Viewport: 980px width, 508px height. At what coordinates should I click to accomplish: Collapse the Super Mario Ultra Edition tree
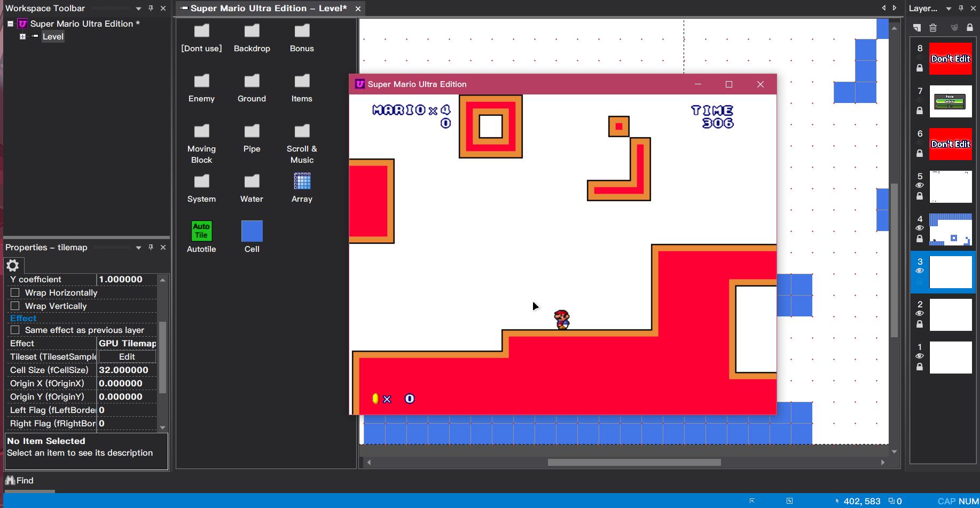click(x=10, y=23)
